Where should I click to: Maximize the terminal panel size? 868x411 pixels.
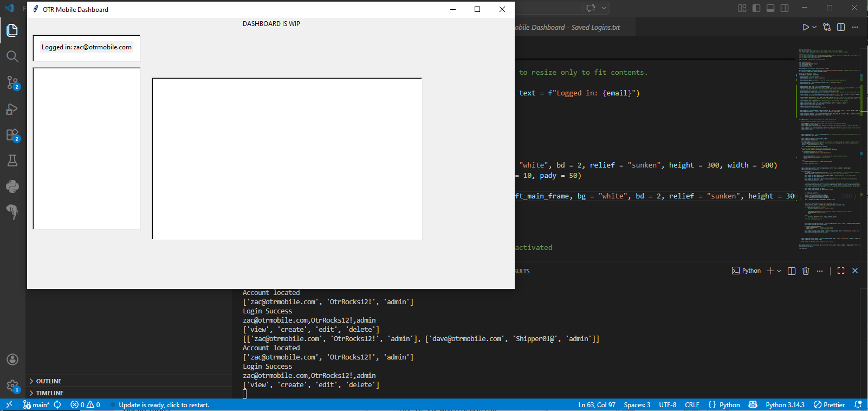point(841,271)
